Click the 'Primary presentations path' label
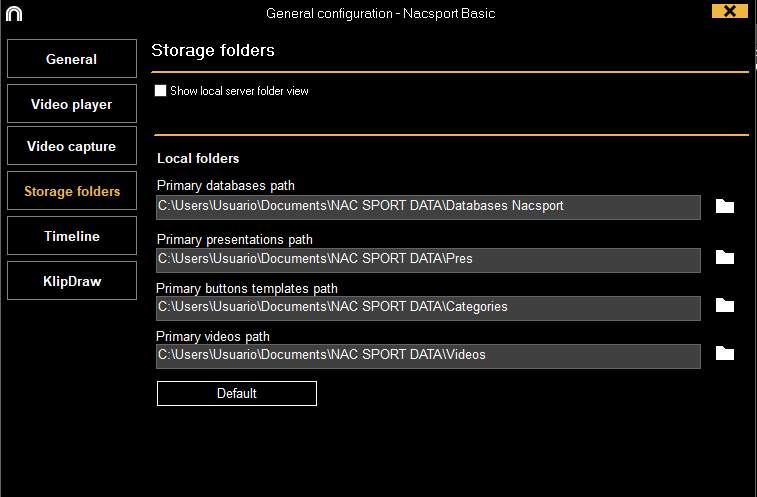Screen dimensions: 757x497 [235, 240]
